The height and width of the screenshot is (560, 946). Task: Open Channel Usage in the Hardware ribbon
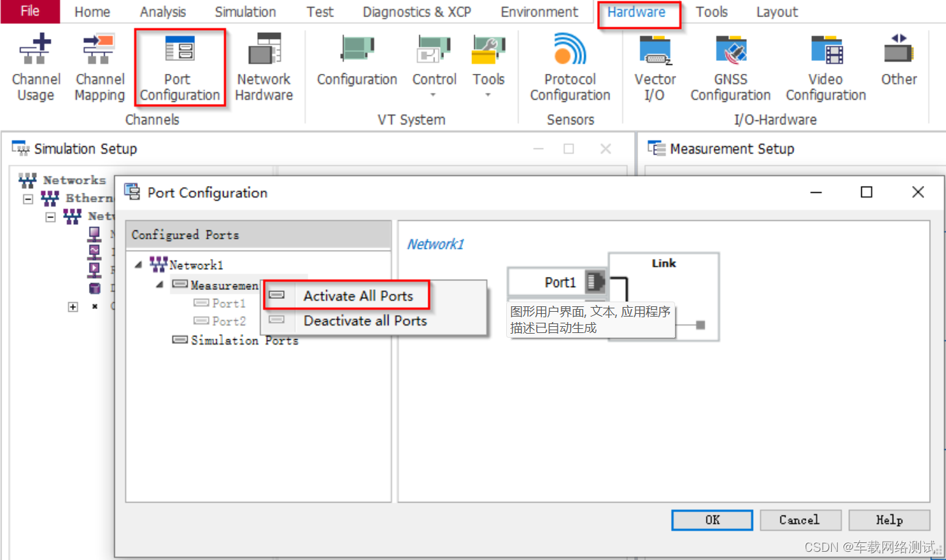[36, 68]
